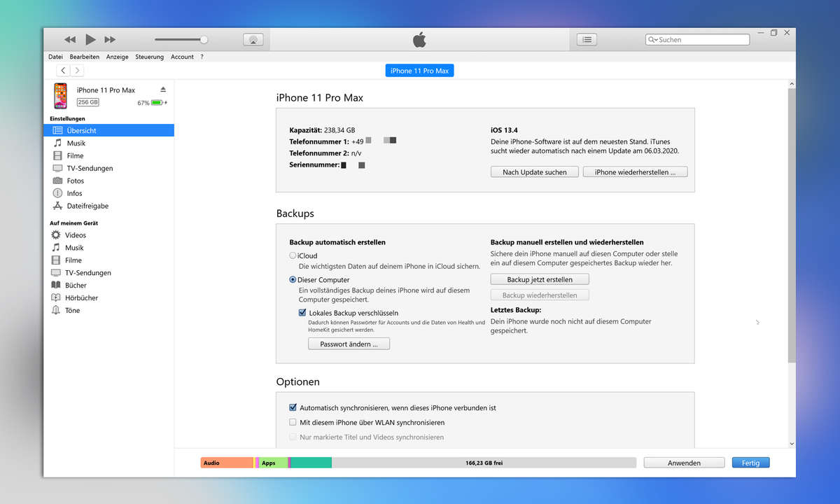Click the 166,23 GB frei bar
The width and height of the screenshot is (840, 504).
tap(484, 463)
